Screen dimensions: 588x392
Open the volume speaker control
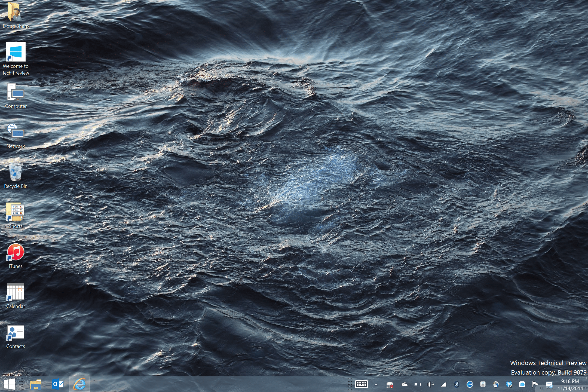[x=430, y=384]
